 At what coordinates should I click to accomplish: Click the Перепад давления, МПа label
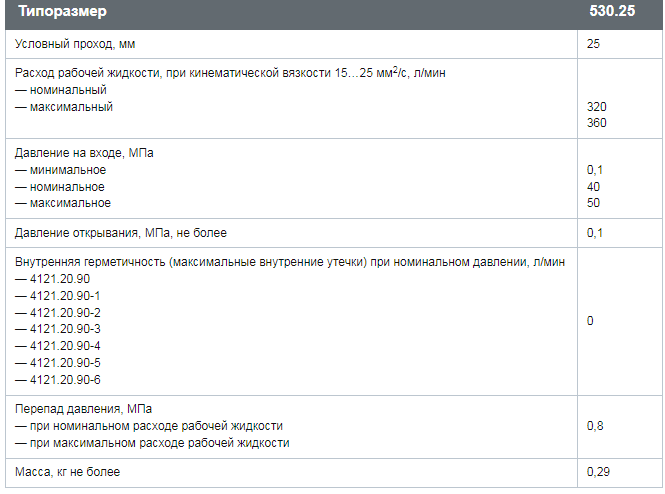click(x=84, y=409)
